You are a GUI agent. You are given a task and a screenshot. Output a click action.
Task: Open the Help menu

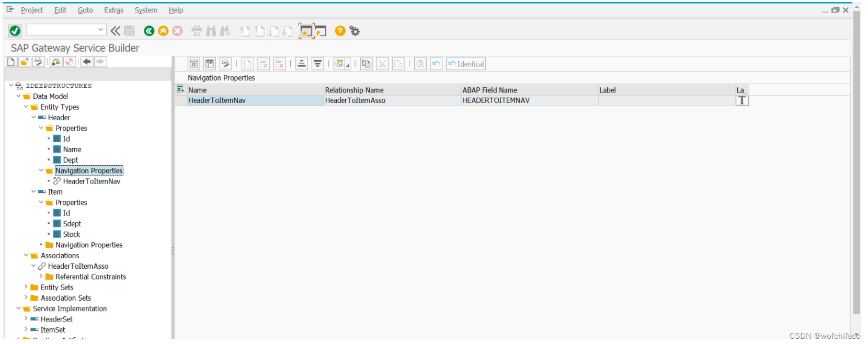pos(176,10)
